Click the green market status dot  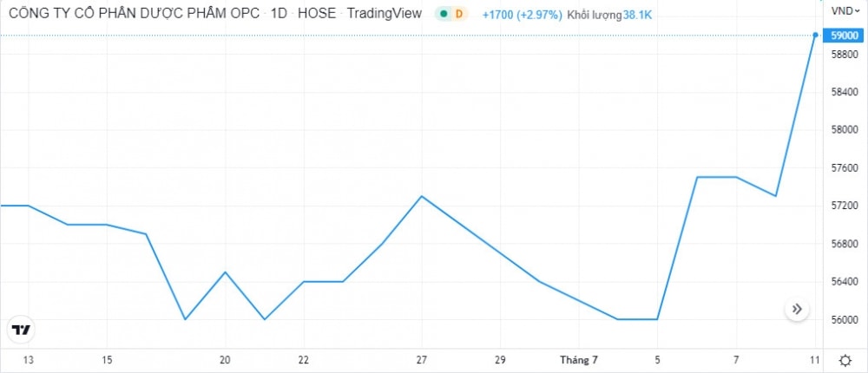point(444,14)
